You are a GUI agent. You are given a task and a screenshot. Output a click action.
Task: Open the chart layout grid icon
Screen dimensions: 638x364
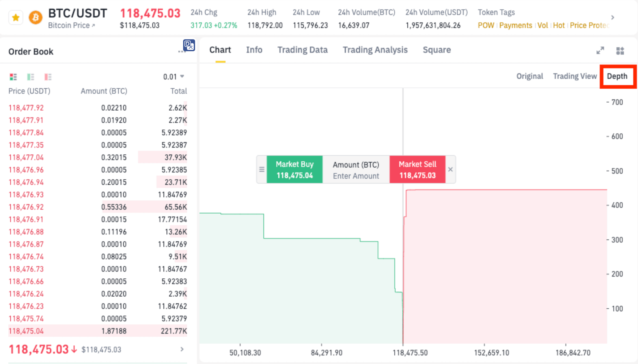tap(620, 50)
